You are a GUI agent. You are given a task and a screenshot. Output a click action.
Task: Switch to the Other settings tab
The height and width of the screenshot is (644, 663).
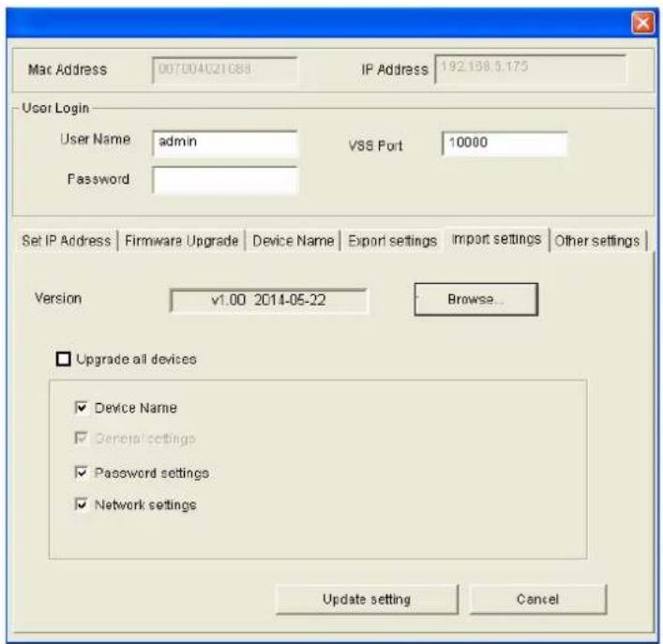click(x=597, y=241)
